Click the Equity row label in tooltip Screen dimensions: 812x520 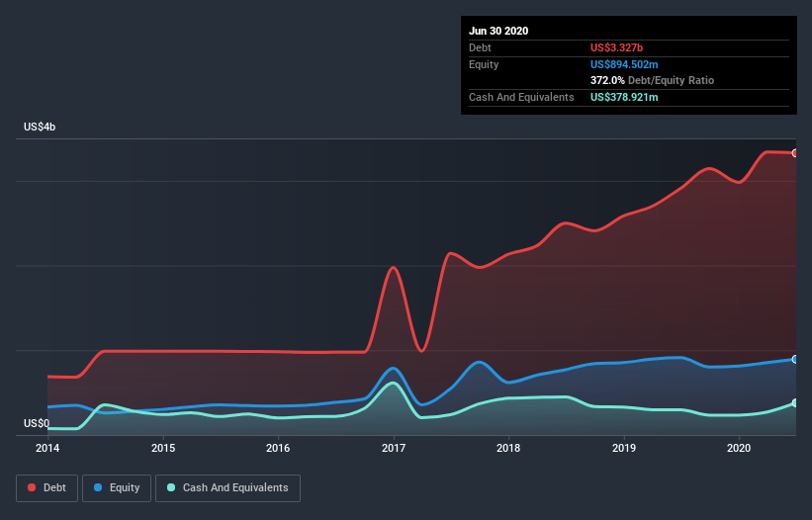pos(484,64)
